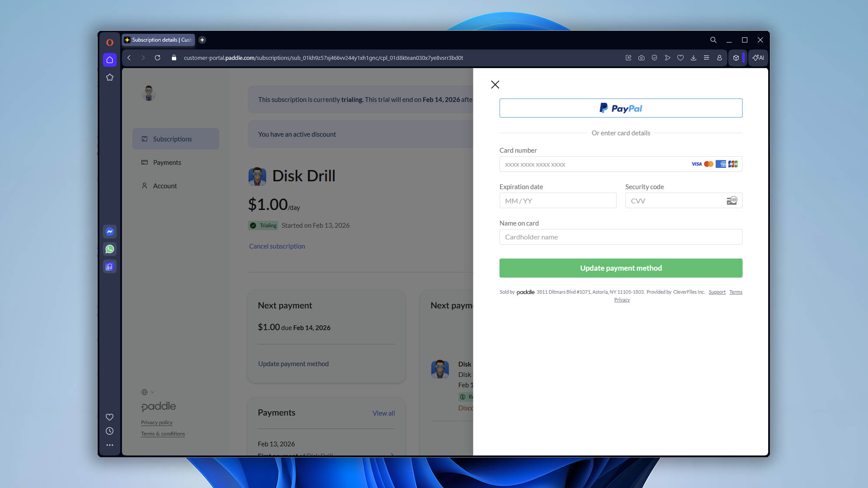Open browser search with the magnifier icon

pyautogui.click(x=713, y=40)
